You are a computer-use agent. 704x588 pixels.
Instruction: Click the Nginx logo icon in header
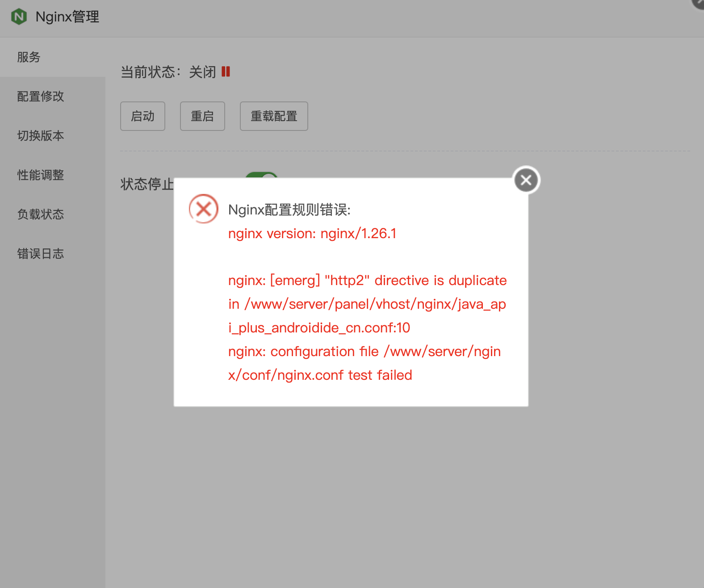click(x=19, y=17)
